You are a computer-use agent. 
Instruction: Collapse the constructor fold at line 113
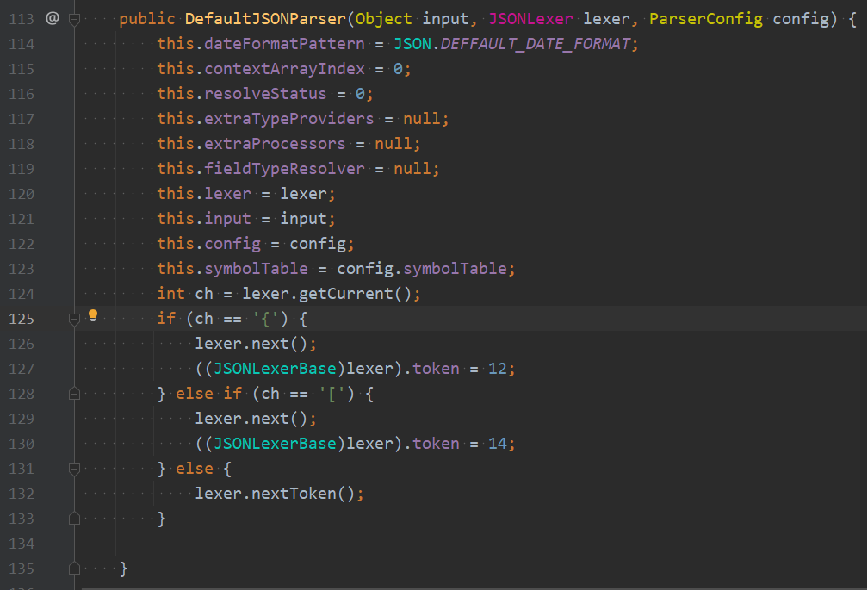(74, 20)
